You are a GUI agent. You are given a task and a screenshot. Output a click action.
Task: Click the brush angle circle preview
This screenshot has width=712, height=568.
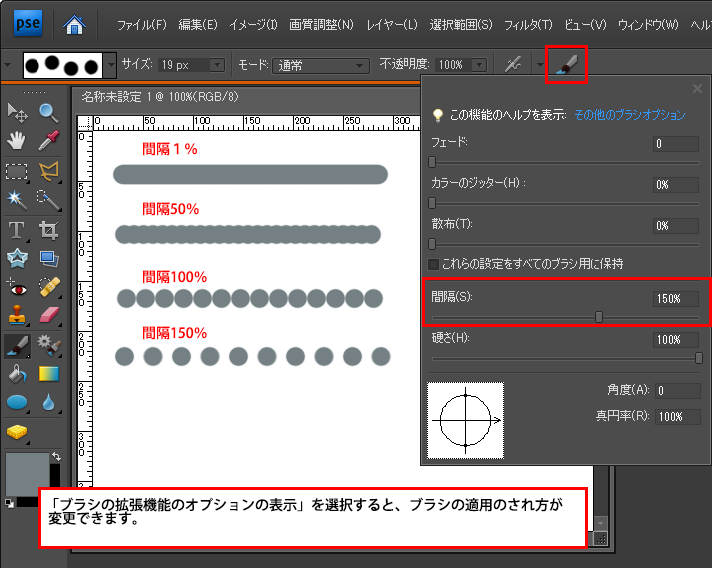[465, 420]
